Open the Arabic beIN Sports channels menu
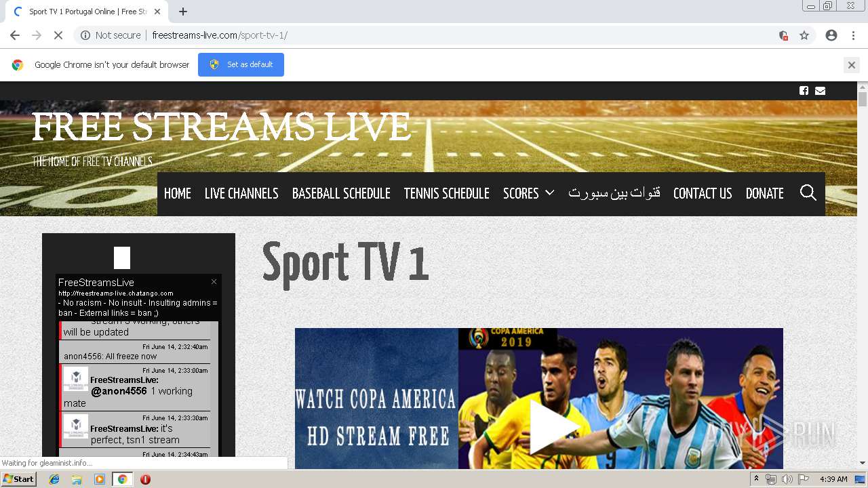The image size is (868, 488). coord(614,194)
